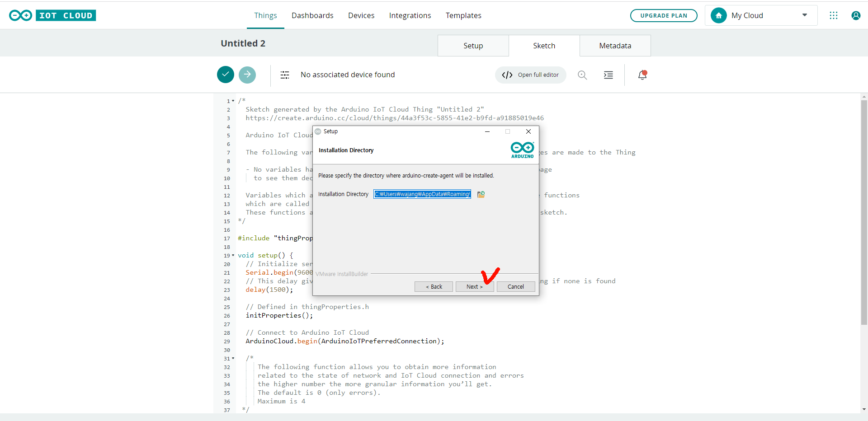Image resolution: width=868 pixels, height=421 pixels.
Task: Click the Setup dialog title bar icon
Action: (x=318, y=131)
